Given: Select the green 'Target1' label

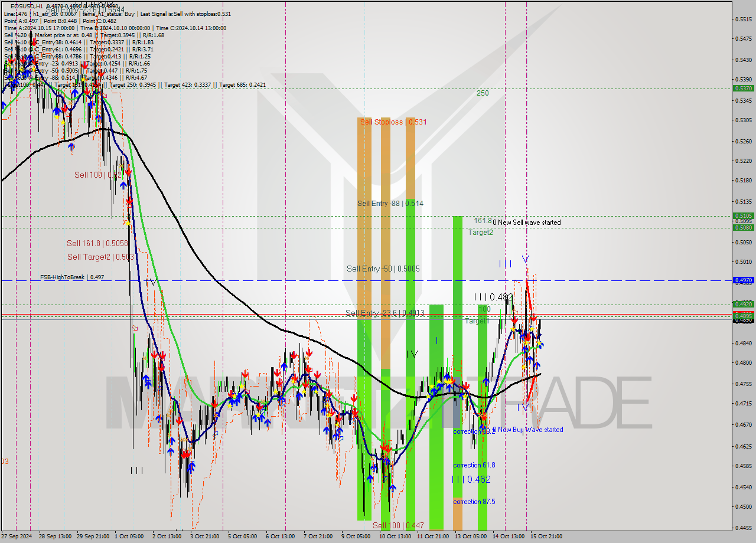Looking at the screenshot, I should [x=477, y=321].
